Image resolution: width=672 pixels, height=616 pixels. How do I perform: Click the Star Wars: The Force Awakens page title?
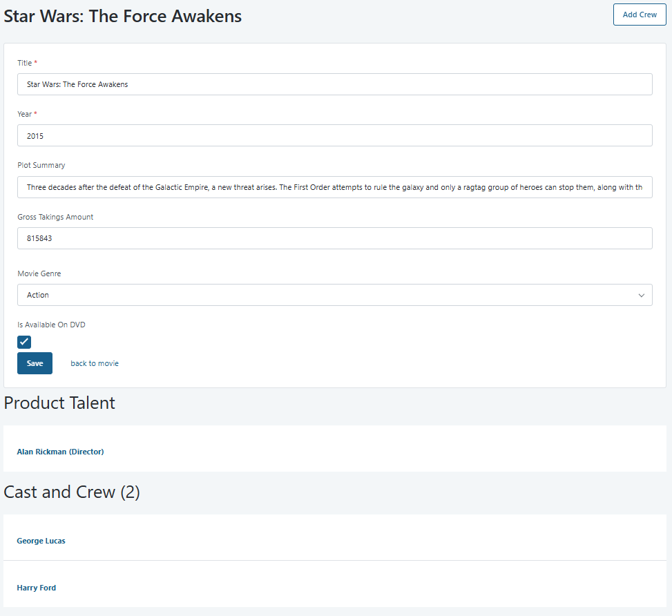[122, 17]
